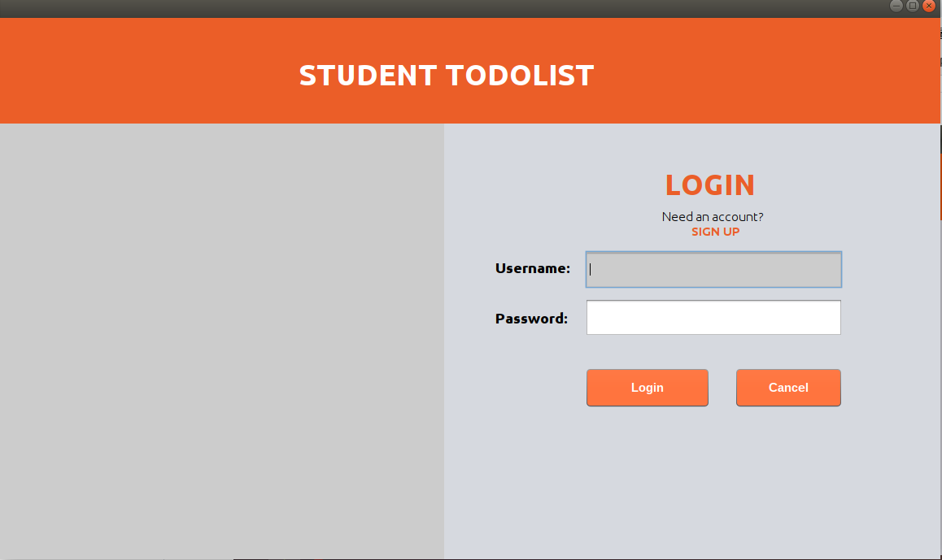This screenshot has height=560, width=942.
Task: Close the application window
Action: [x=928, y=6]
